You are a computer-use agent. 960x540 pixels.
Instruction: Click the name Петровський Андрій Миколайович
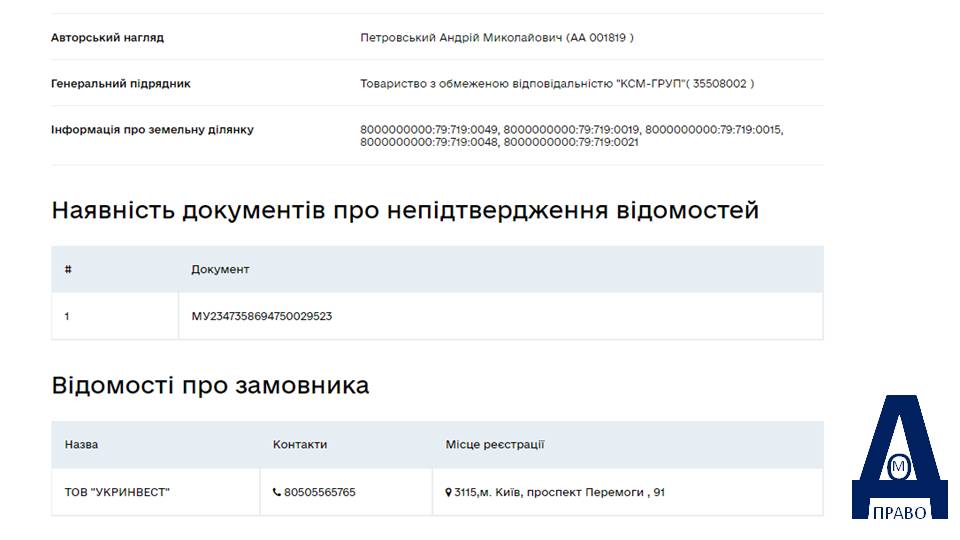[461, 38]
